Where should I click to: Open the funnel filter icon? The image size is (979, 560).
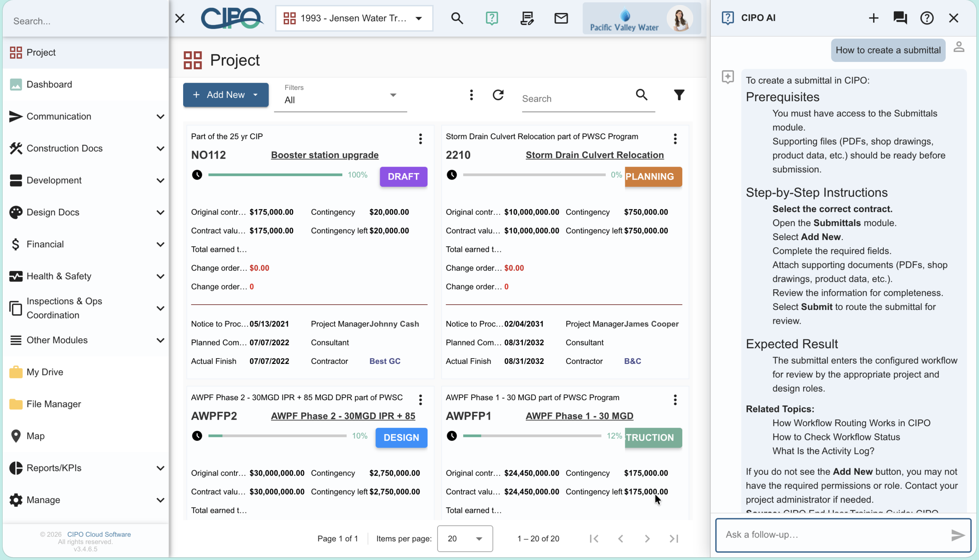[679, 95]
